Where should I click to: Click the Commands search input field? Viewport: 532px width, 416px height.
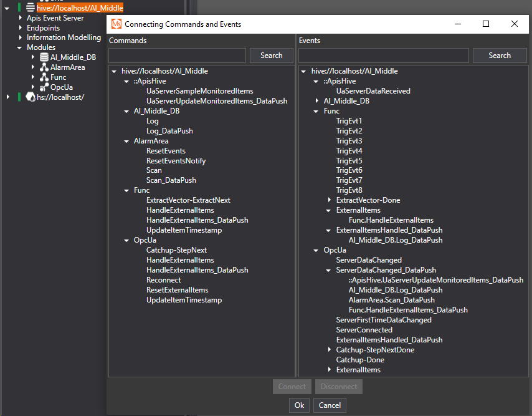coord(178,56)
